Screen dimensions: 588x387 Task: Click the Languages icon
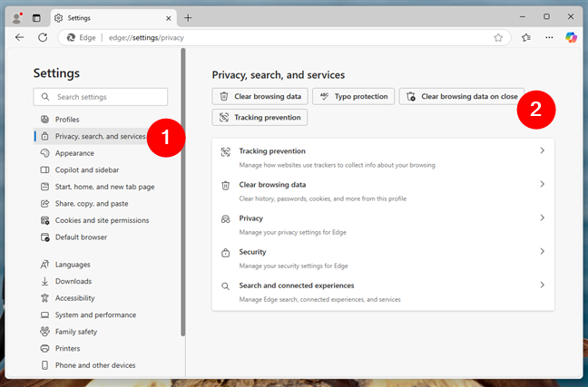click(x=44, y=265)
